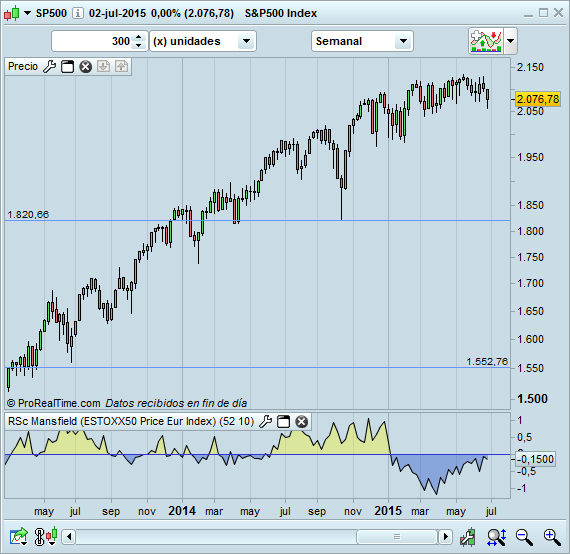Image resolution: width=570 pixels, height=554 pixels.
Task: Increase units with the up stepper arrow
Action: [139, 37]
